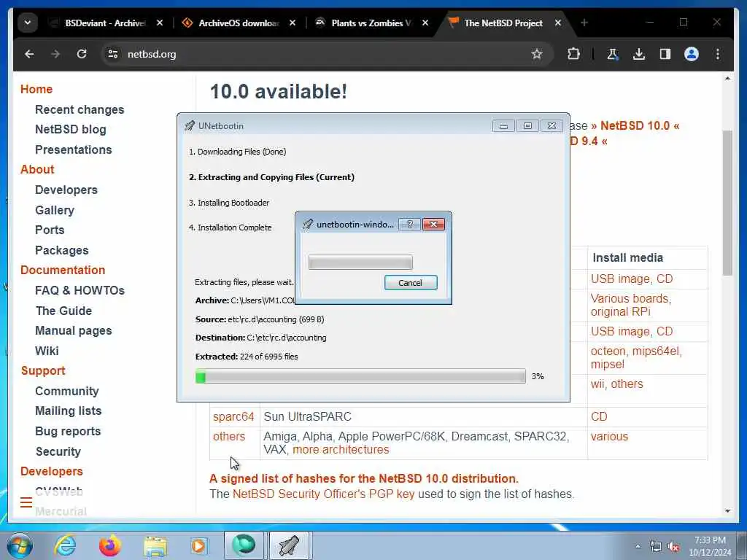Open the Documentation section link
Image resolution: width=747 pixels, height=560 pixels.
pyautogui.click(x=63, y=270)
